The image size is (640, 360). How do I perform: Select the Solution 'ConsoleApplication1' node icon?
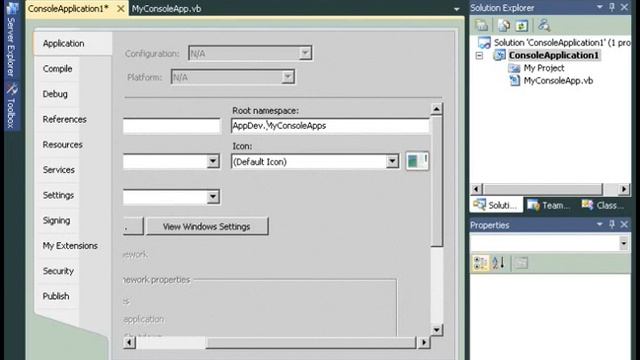[x=484, y=42]
